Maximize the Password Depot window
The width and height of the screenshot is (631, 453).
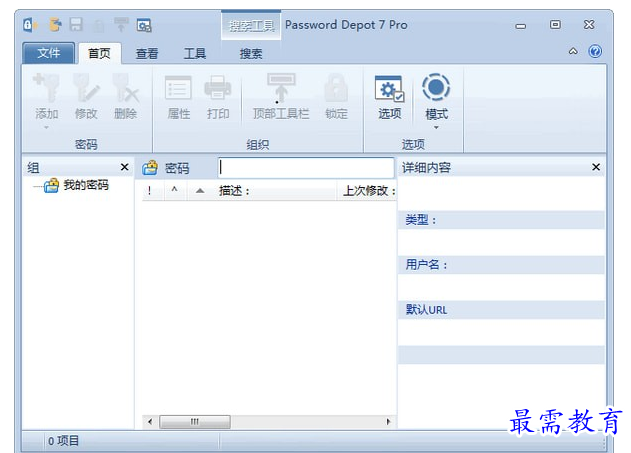click(555, 25)
